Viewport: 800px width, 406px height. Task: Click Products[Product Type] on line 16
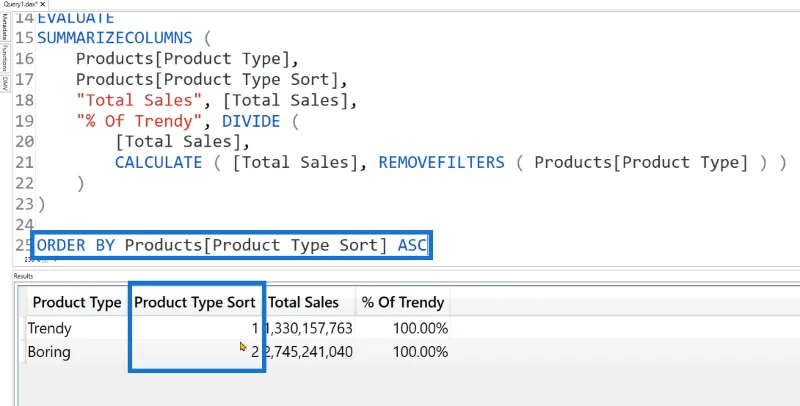pyautogui.click(x=182, y=59)
